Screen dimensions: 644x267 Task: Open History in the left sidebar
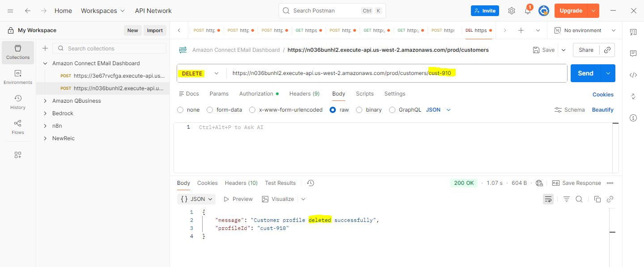click(x=18, y=102)
